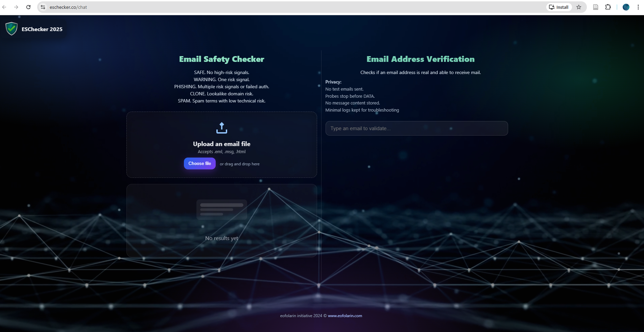Install the ESChecker web app
Screen dimensions: 644x332
pyautogui.click(x=559, y=7)
